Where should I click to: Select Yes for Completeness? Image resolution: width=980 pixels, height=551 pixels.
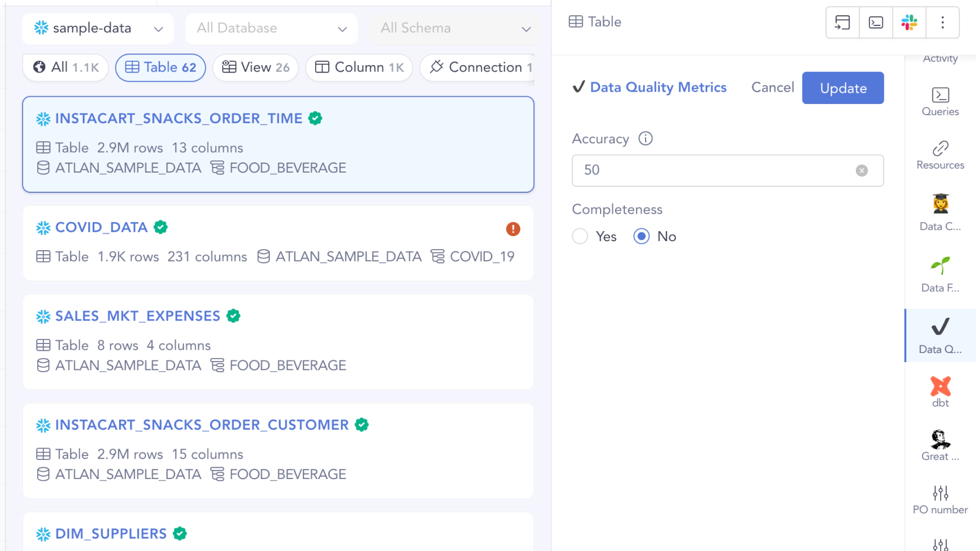pos(580,237)
